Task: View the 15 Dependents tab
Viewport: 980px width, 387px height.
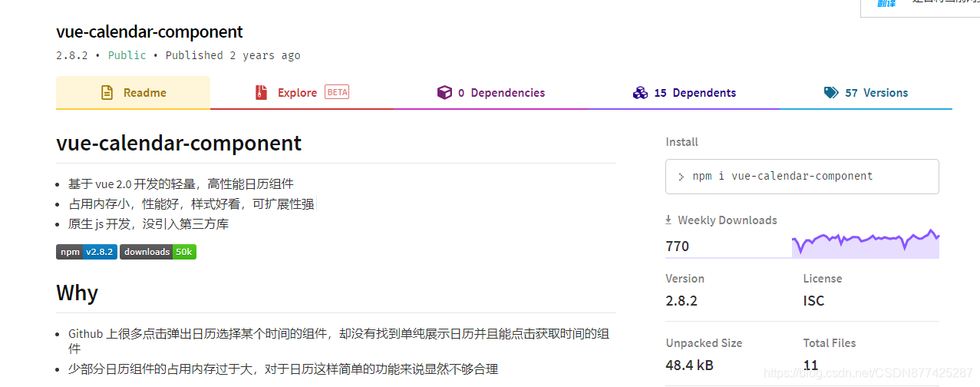Action: point(684,93)
